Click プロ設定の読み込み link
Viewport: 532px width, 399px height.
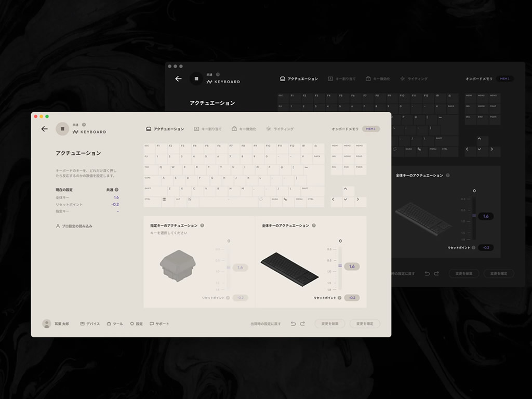[x=74, y=226]
